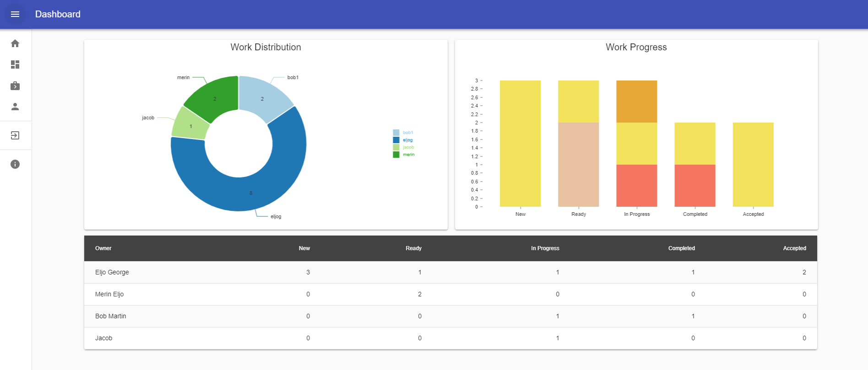Click the Completed column header
The height and width of the screenshot is (370, 868).
[x=681, y=248]
